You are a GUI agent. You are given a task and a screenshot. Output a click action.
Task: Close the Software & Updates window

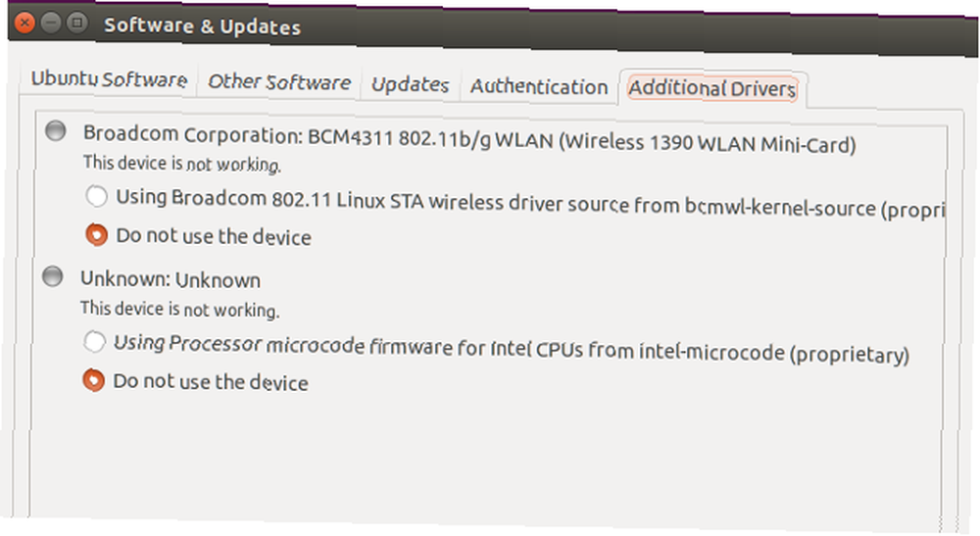(24, 24)
